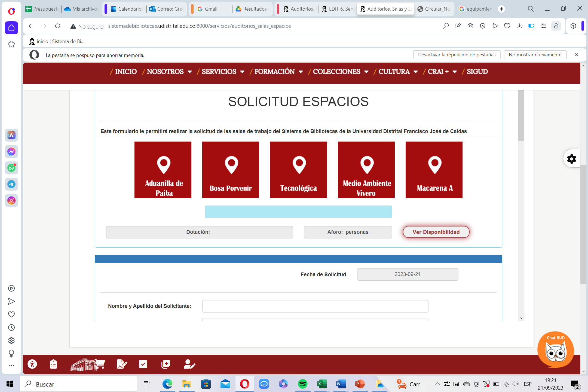Open WhatsApp from the Opera sidebar
The height and width of the screenshot is (392, 588).
pyautogui.click(x=11, y=168)
